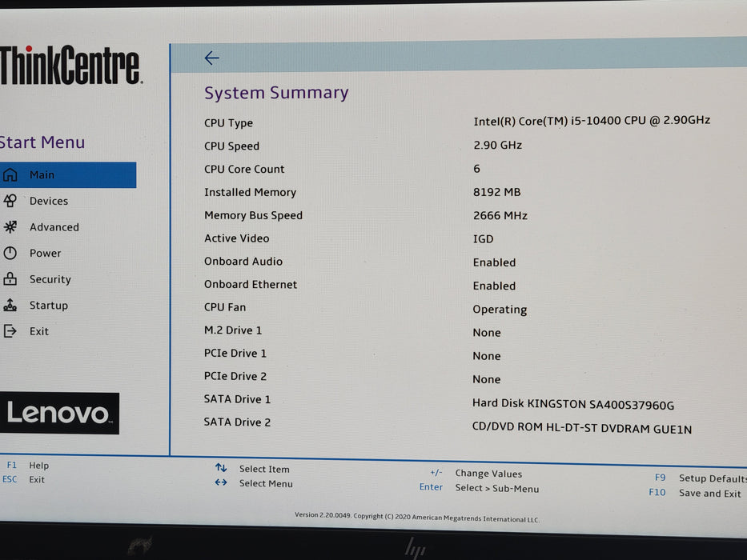Click the F9 Setup Defaults shortcut

click(x=701, y=478)
